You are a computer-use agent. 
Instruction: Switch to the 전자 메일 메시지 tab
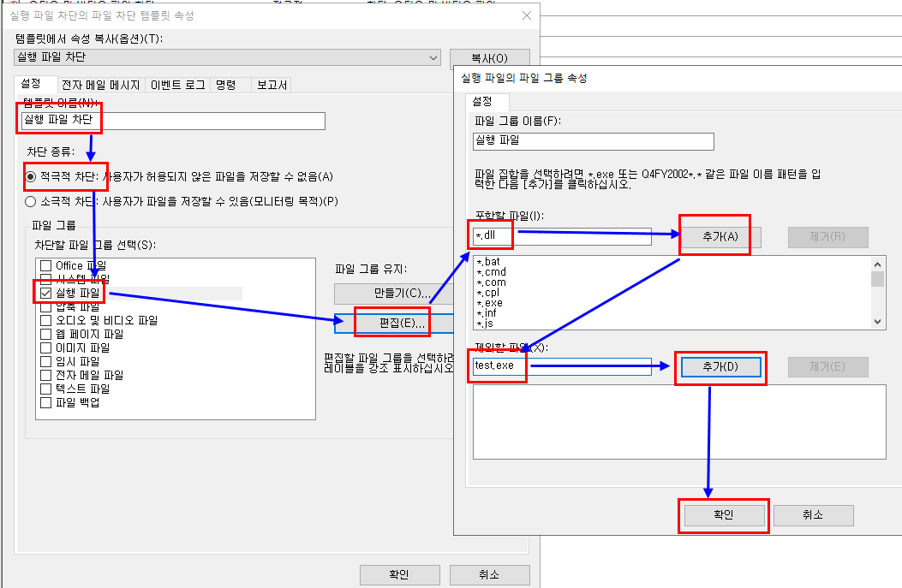pyautogui.click(x=101, y=85)
